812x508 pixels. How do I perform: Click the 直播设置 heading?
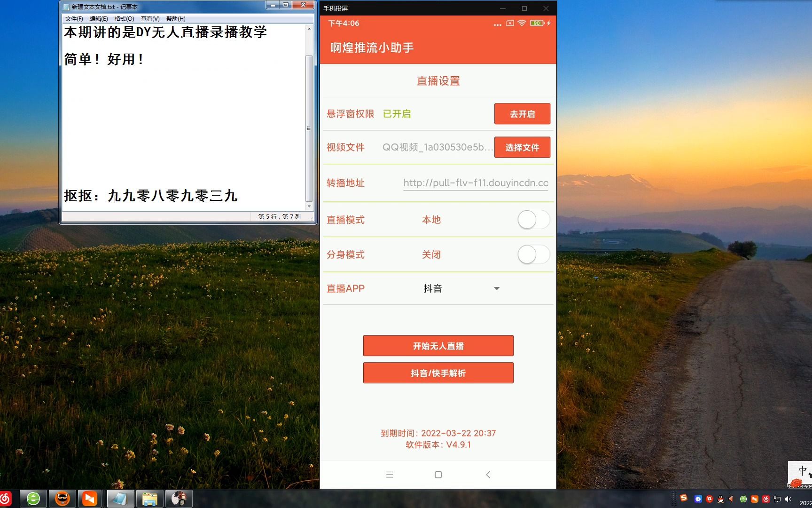(438, 81)
